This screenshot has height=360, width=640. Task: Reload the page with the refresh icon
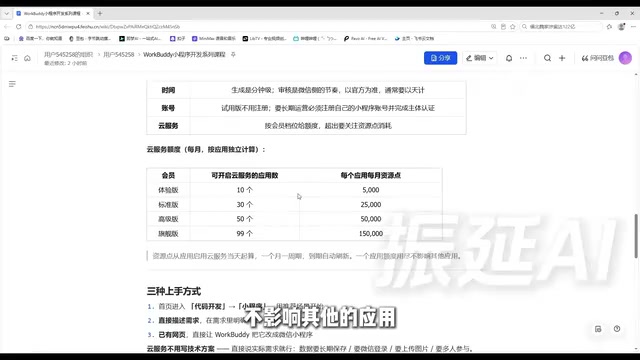click(x=18, y=27)
